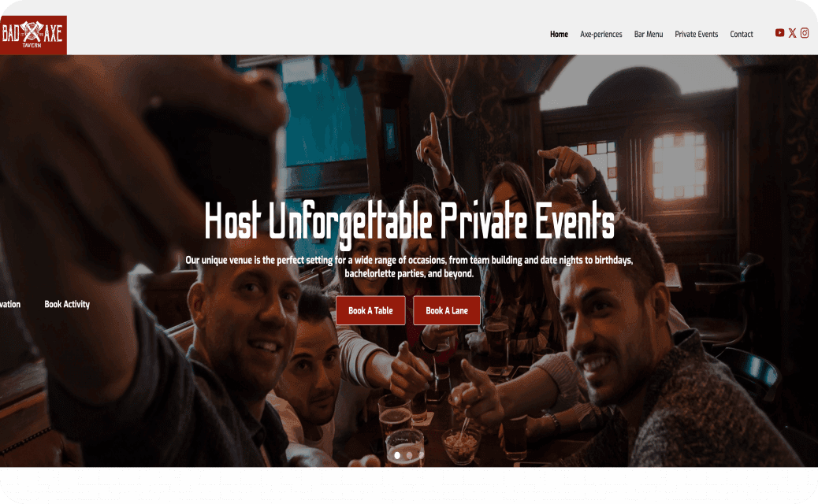The height and width of the screenshot is (504, 818).
Task: Select the Book Activity link
Action: (x=67, y=305)
